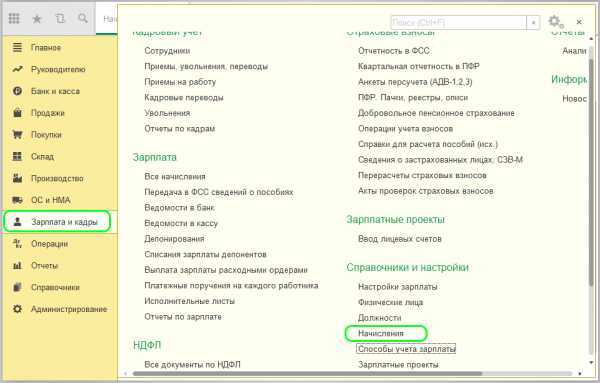600x383 pixels.
Task: Open Все начисления link
Action: 175,177
